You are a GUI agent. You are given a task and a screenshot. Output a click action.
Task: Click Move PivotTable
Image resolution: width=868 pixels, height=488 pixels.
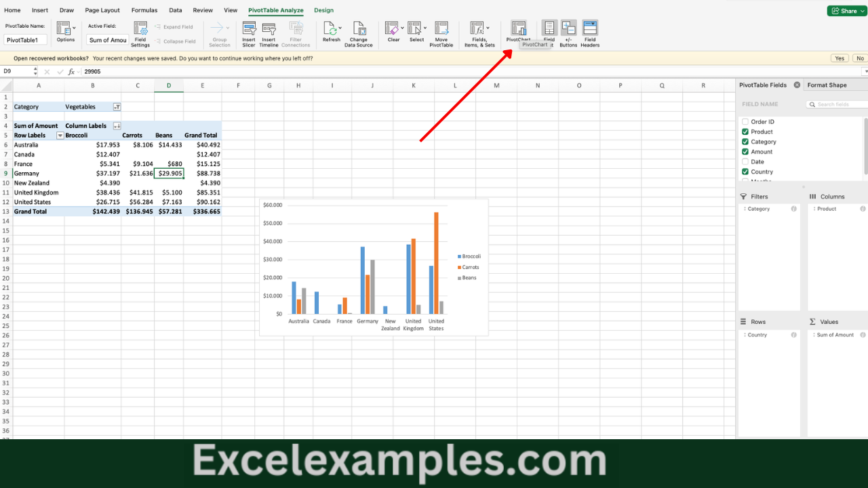[x=441, y=35]
